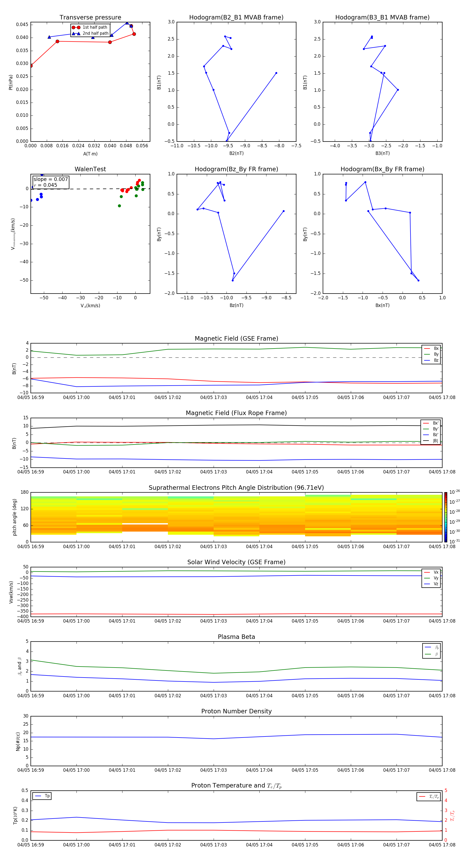
Task: Click the red Bx line sample in GSE legend
Action: pyautogui.click(x=427, y=349)
